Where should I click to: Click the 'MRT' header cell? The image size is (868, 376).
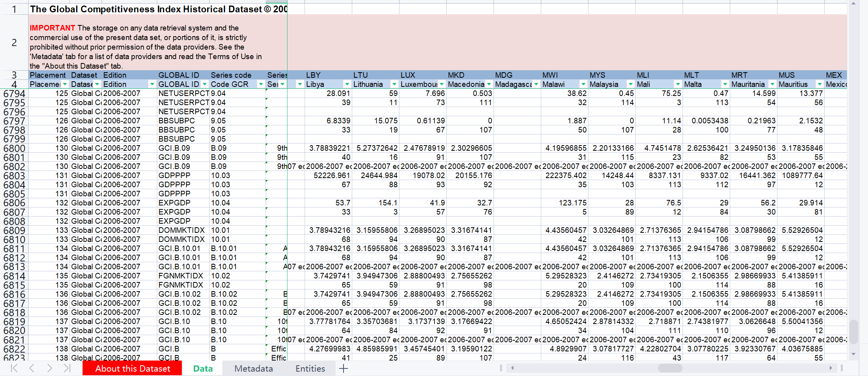coord(753,75)
